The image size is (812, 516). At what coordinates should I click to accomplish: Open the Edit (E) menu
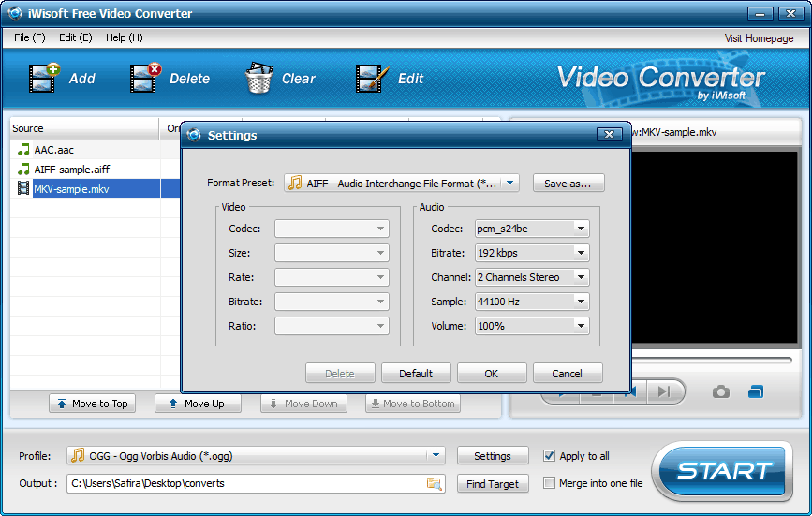[x=76, y=37]
